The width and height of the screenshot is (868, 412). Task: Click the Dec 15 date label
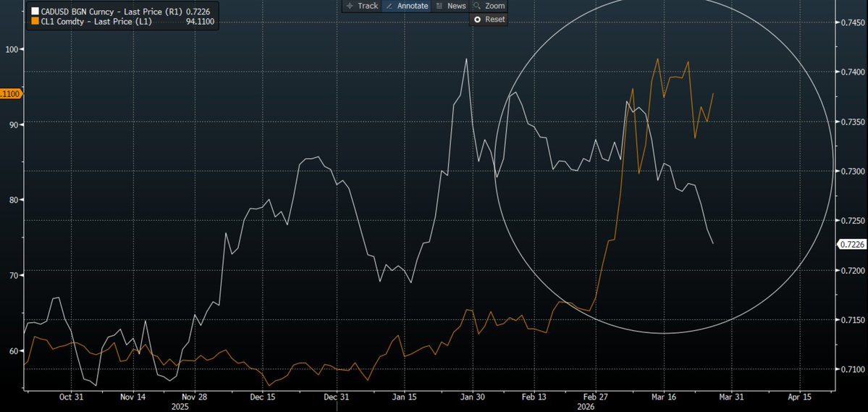pos(262,397)
